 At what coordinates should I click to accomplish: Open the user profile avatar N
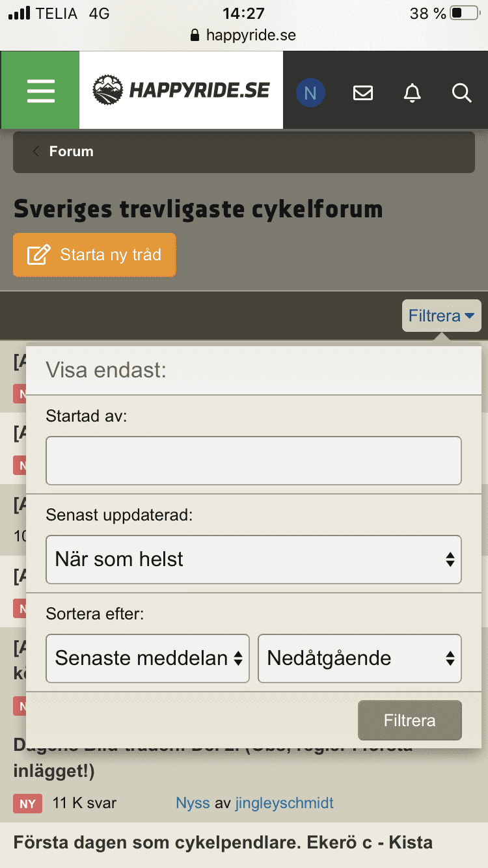pos(310,93)
